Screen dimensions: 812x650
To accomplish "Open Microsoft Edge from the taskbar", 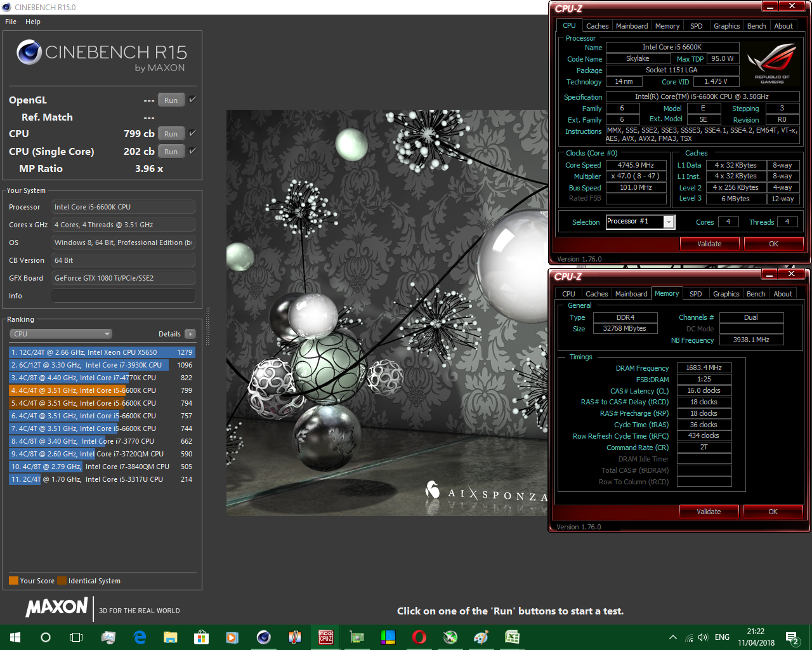I will pos(140,637).
